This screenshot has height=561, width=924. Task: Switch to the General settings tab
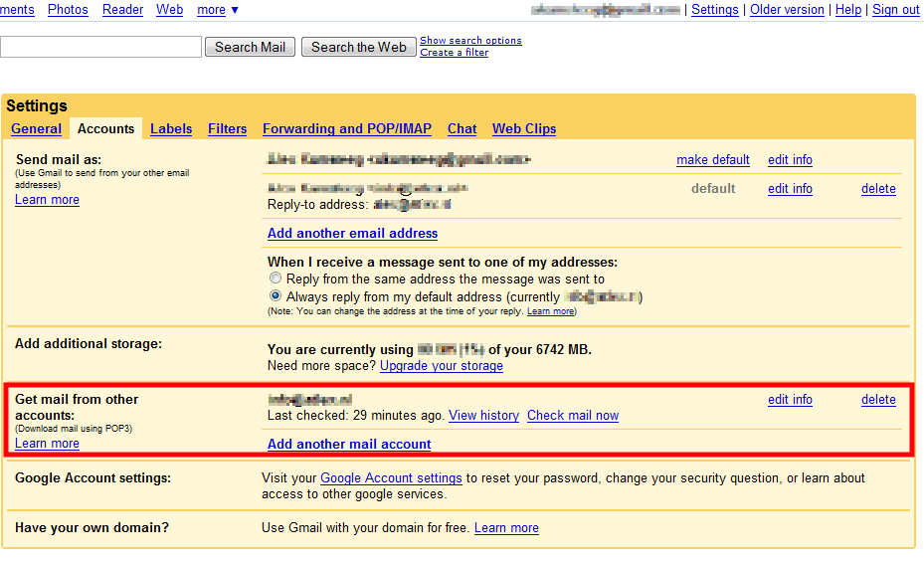click(36, 128)
